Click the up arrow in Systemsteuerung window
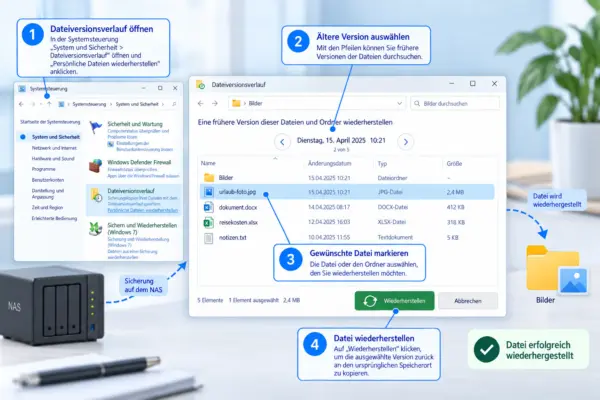Image resolution: width=600 pixels, height=400 pixels. (x=49, y=104)
